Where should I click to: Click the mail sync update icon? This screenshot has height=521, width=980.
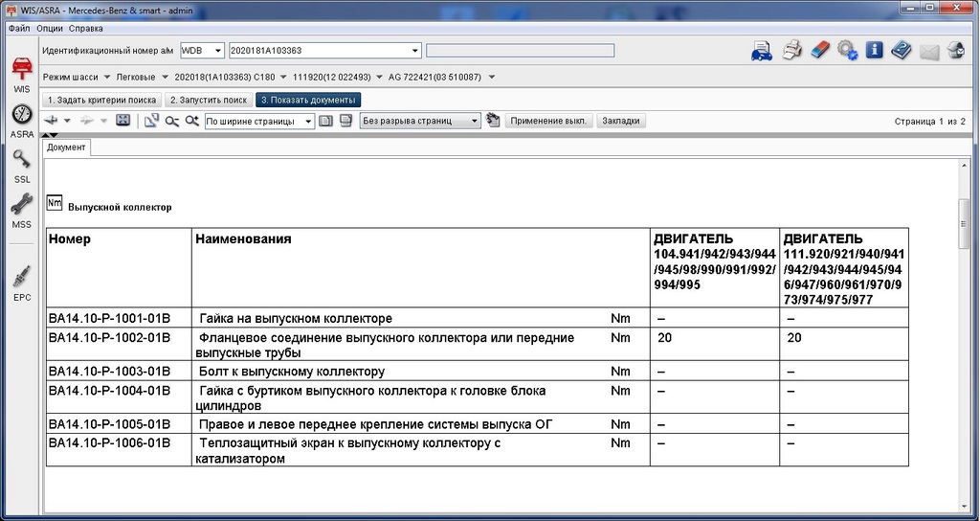(956, 50)
